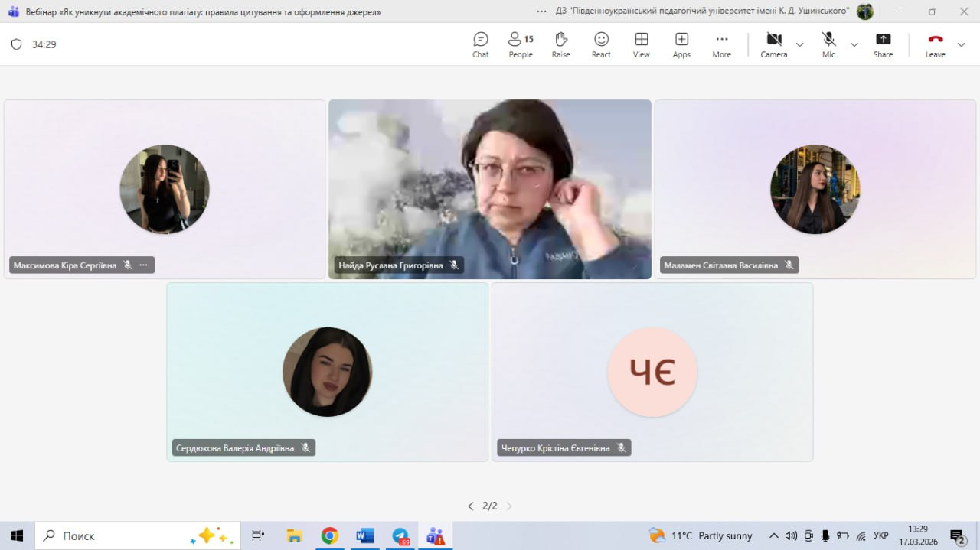Viewport: 980px width, 550px height.
Task: Click the shield meeting security icon
Action: 17,44
